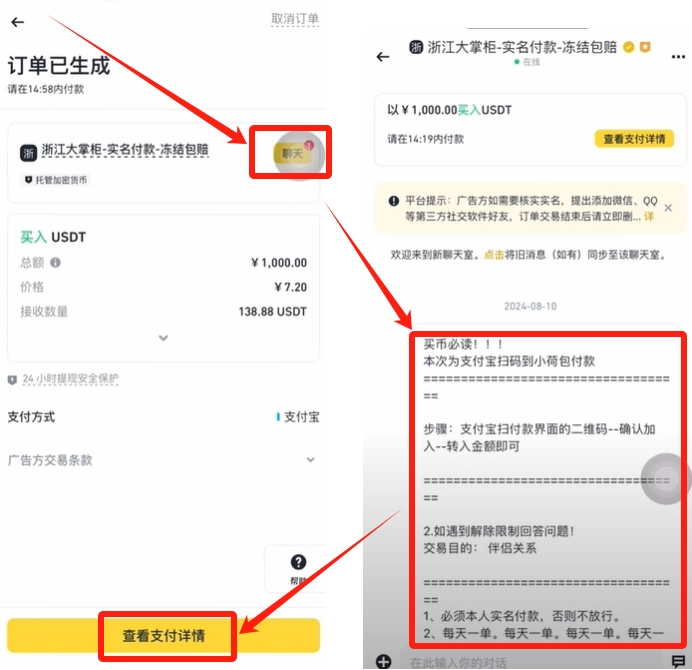Viewport: 692px width, 670px height.
Task: Tap the 请在14:19内付款 countdown in chat card
Action: point(425,139)
